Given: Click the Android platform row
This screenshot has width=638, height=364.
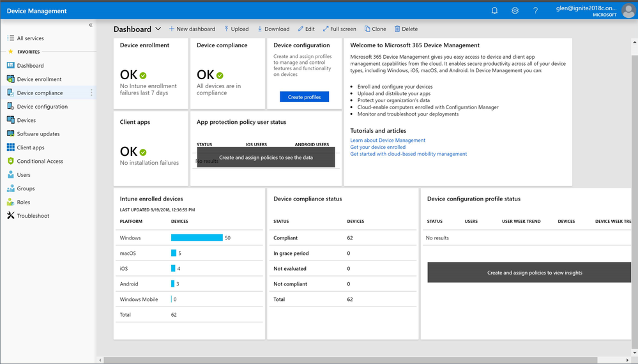Looking at the screenshot, I should pos(189,284).
